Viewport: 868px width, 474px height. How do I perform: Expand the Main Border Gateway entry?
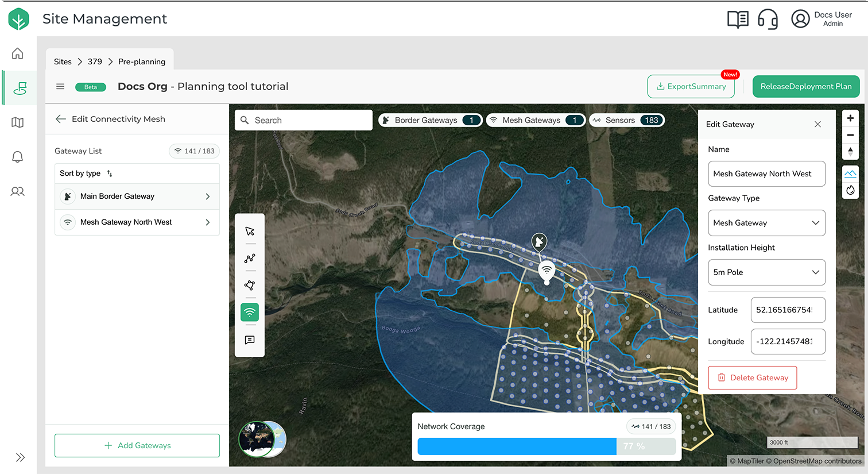137,196
